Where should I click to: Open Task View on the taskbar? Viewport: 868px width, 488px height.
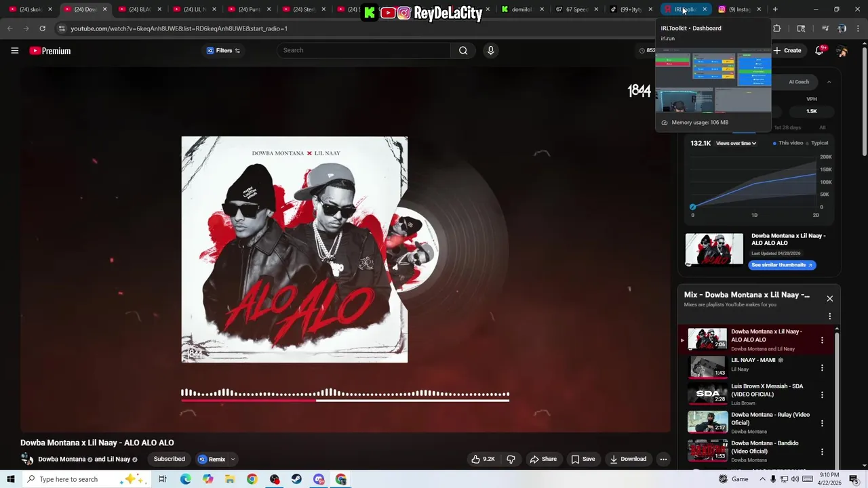tap(163, 479)
